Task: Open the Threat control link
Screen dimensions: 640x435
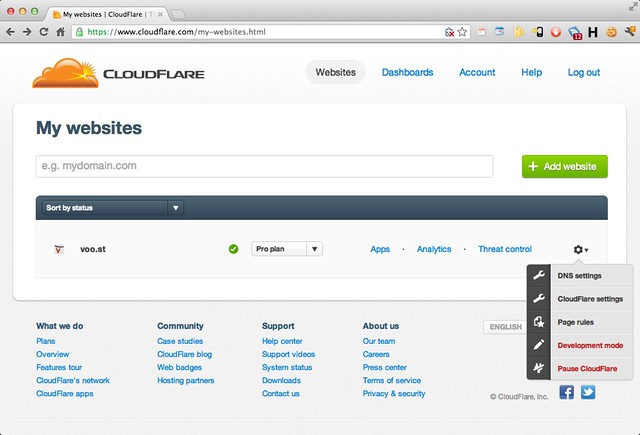Action: [505, 249]
